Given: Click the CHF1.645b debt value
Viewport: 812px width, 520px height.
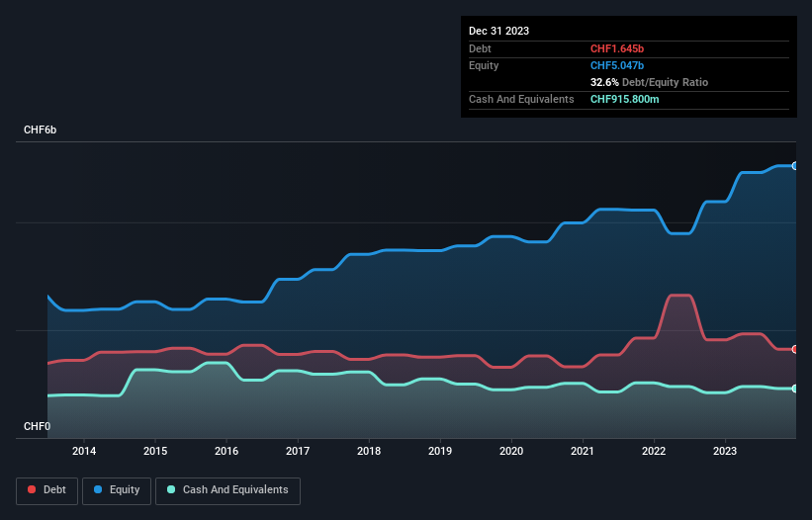Looking at the screenshot, I should click(x=617, y=48).
